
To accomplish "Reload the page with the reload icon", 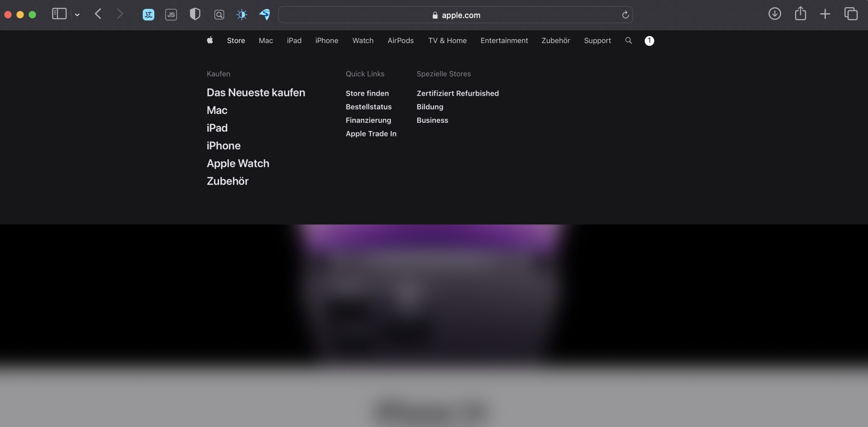I will [625, 15].
